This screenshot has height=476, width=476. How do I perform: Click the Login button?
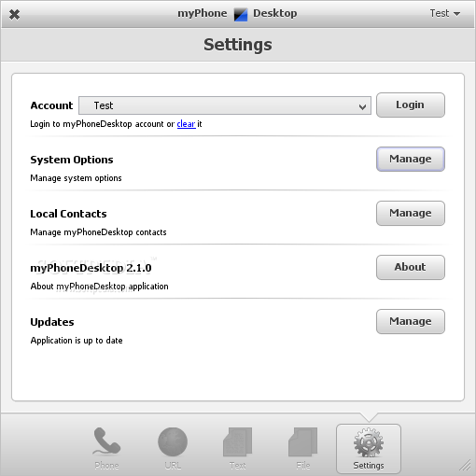411,105
